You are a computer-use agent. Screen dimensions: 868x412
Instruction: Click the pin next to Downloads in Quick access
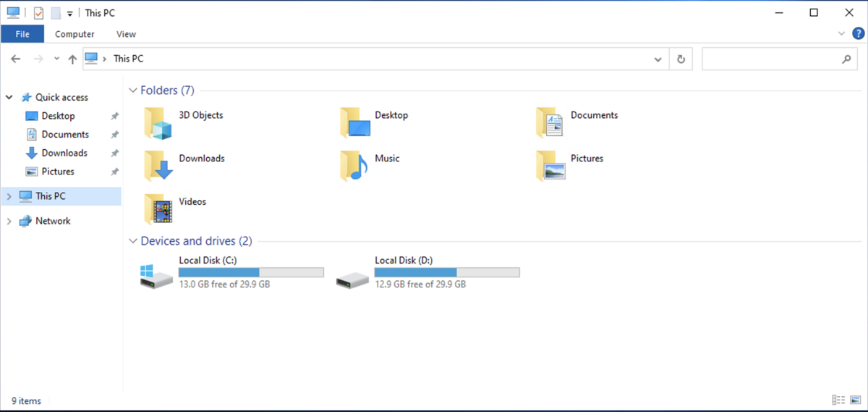click(114, 153)
